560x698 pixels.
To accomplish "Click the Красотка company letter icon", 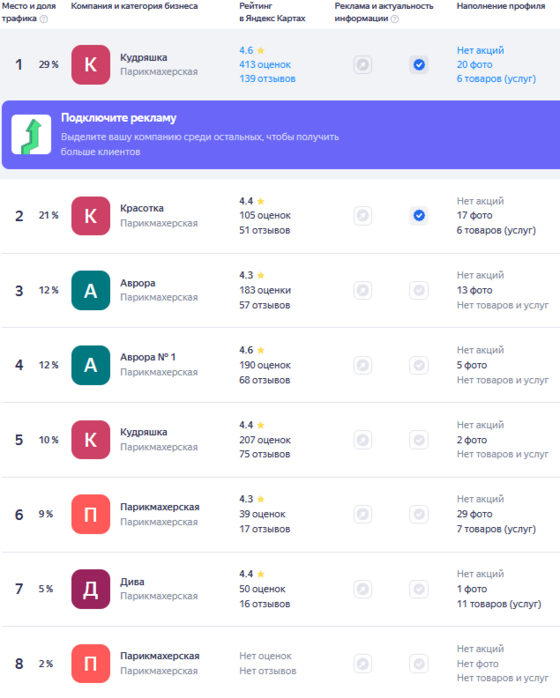I will coord(90,216).
